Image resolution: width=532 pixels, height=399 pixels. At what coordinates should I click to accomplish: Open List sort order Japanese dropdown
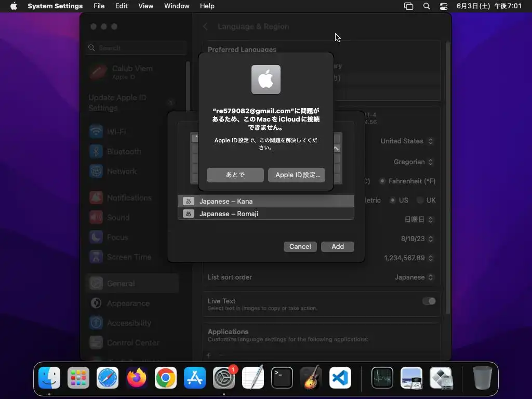point(414,277)
